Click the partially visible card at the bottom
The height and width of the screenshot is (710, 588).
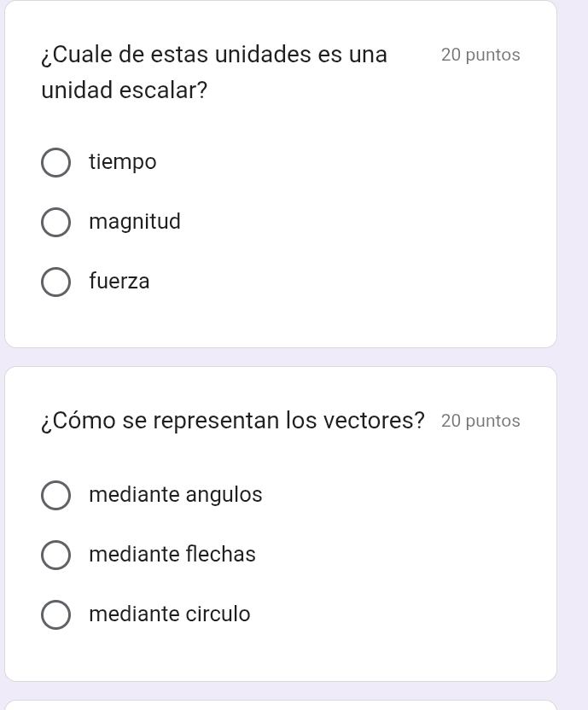tap(280, 705)
